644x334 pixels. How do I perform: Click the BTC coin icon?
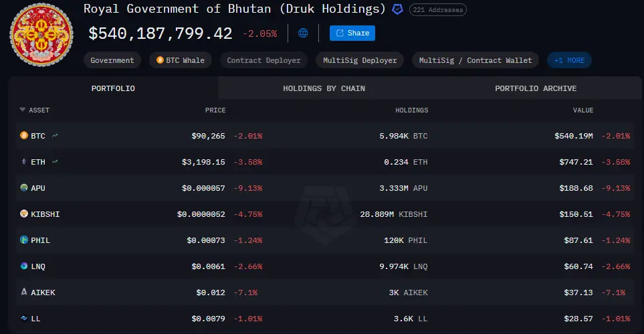pyautogui.click(x=24, y=136)
